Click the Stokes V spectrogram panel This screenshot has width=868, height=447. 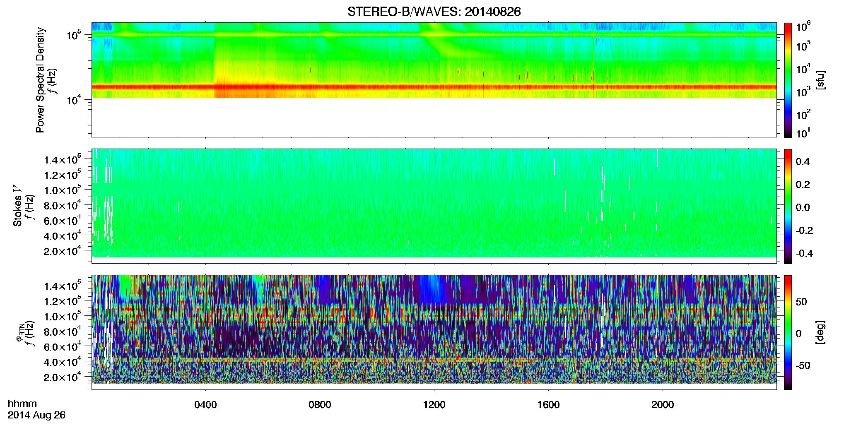(434, 206)
